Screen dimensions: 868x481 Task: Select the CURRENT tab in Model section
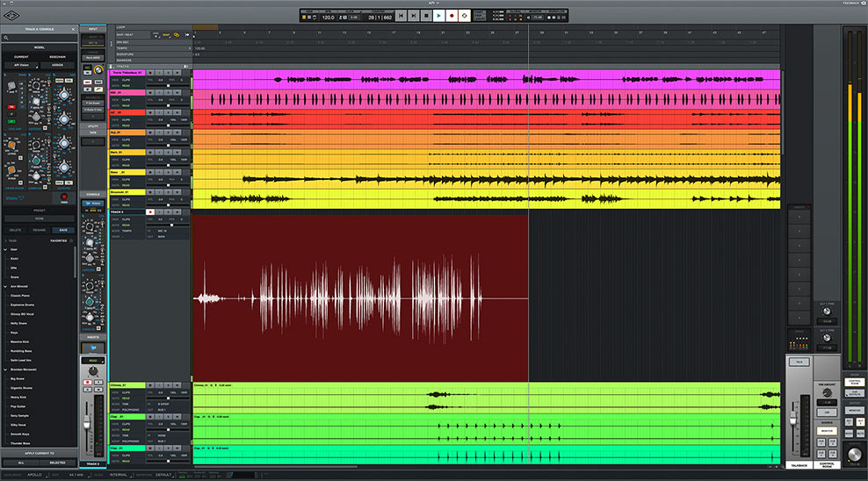(21, 57)
